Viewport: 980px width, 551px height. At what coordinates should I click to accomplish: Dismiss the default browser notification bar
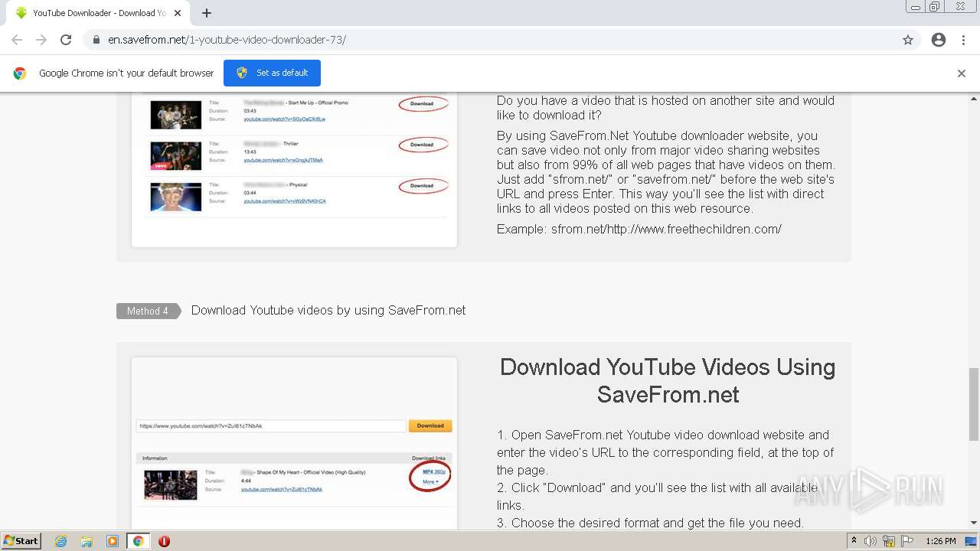tap(962, 73)
